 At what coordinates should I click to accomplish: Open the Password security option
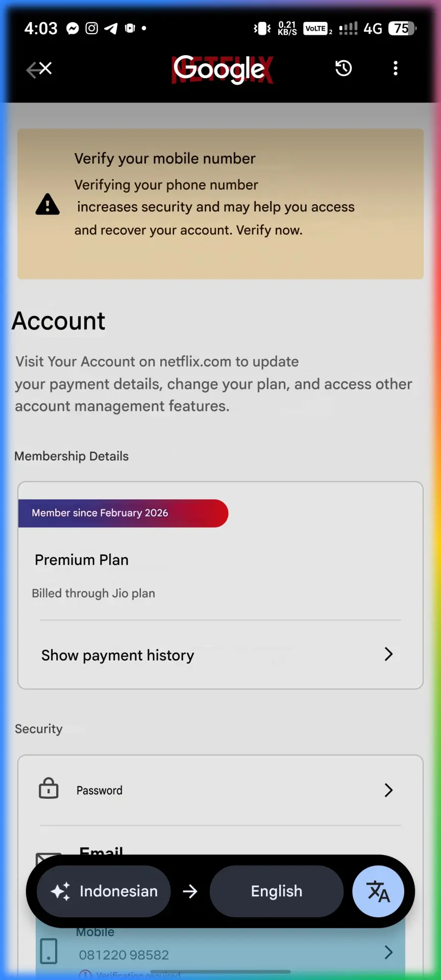pos(220,790)
